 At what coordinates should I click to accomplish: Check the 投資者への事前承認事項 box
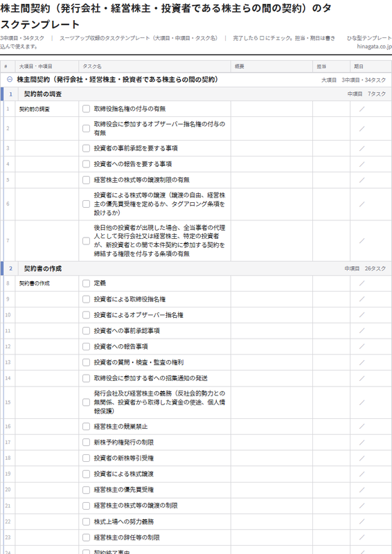click(x=87, y=331)
